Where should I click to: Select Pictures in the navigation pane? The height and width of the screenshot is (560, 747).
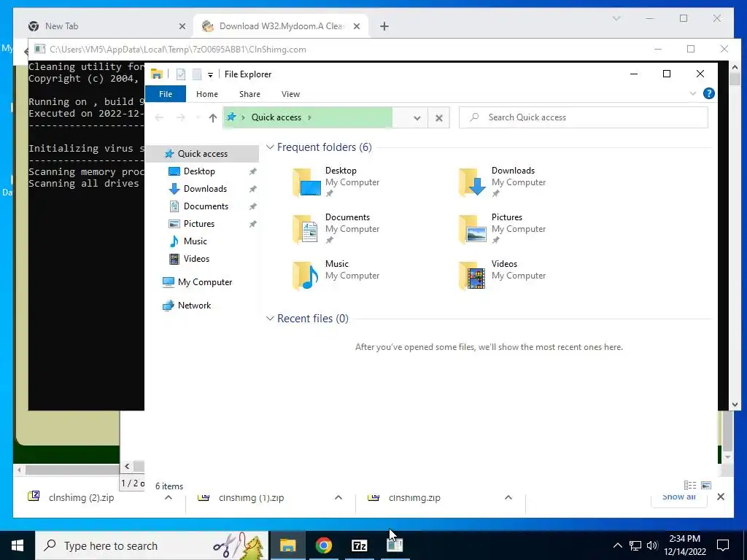tap(199, 224)
